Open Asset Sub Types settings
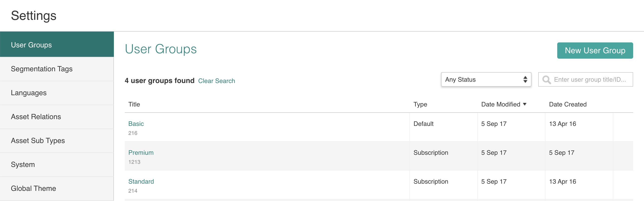The height and width of the screenshot is (201, 644). 57,141
